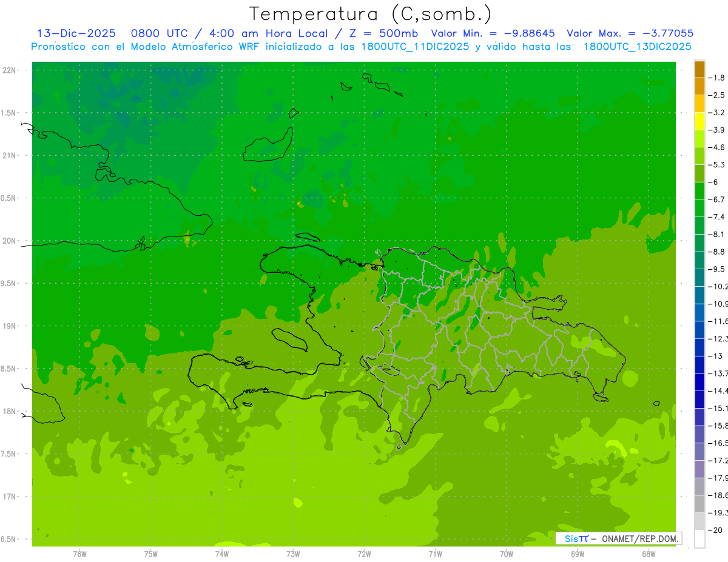Click the '-7.4' legend value
728x562 pixels.
pos(716,216)
